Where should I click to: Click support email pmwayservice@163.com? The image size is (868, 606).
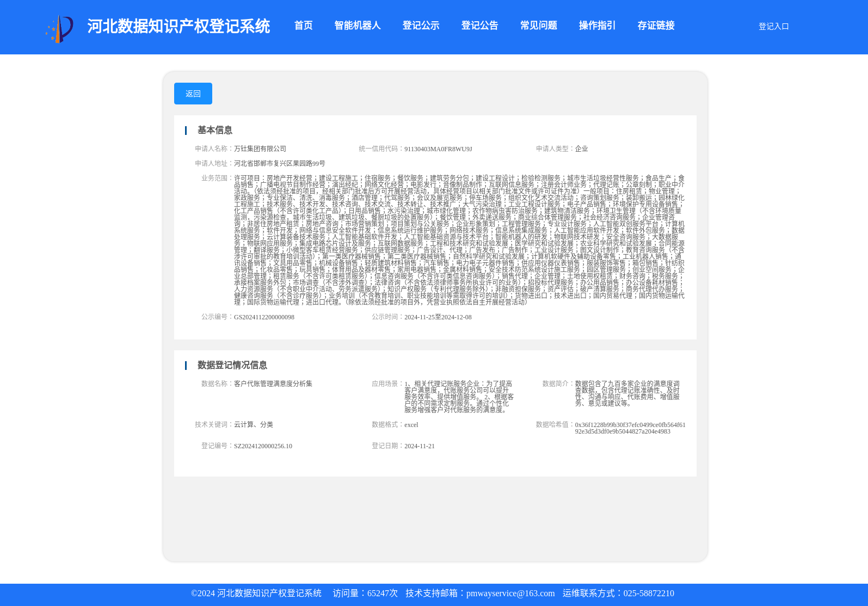point(510,593)
